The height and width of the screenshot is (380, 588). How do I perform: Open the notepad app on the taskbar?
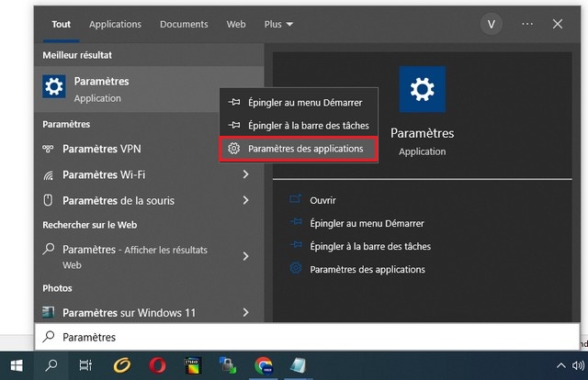[298, 365]
